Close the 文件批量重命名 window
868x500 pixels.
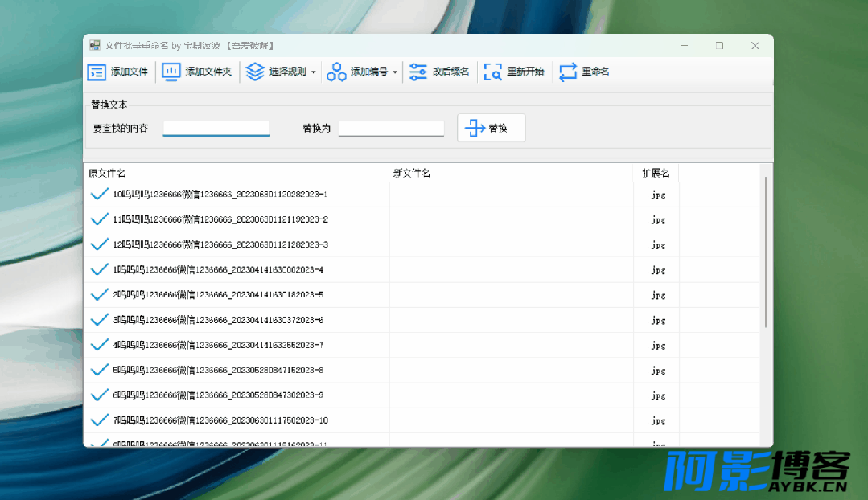(x=755, y=45)
